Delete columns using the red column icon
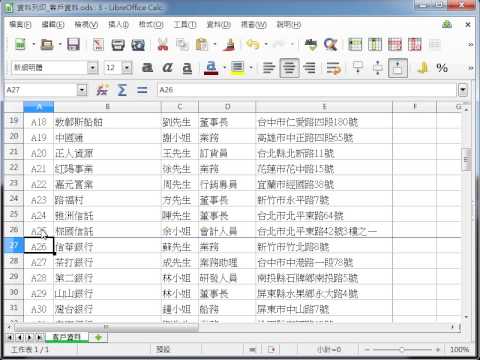This screenshot has width=480, height=360. point(415,44)
